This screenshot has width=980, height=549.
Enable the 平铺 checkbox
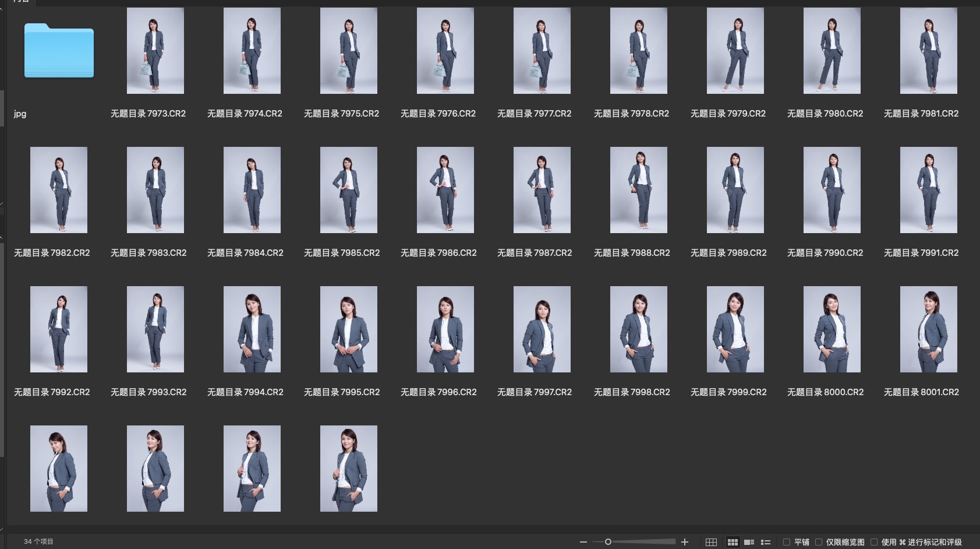(787, 542)
